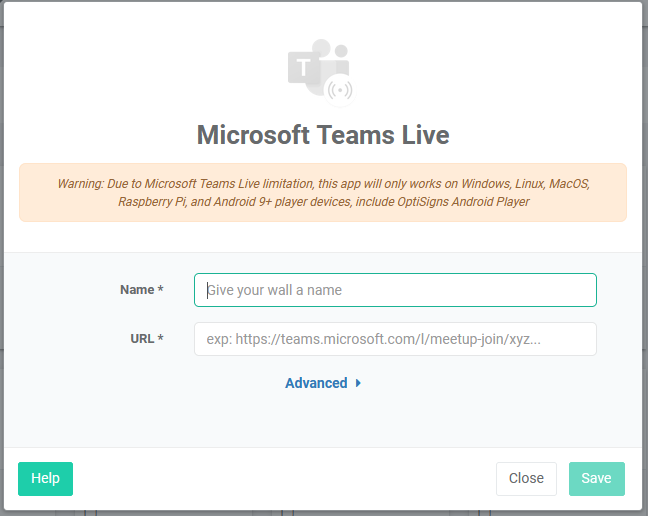Click the required asterisk beside Name

pos(161,290)
